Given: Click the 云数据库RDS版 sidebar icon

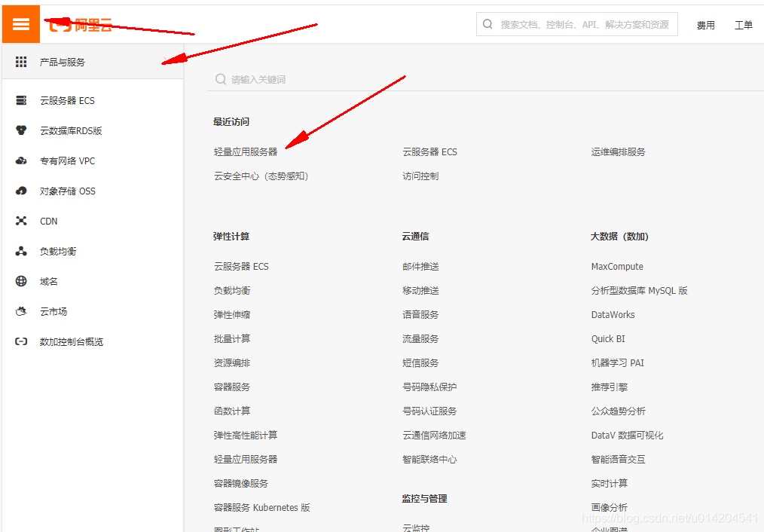Looking at the screenshot, I should 21,130.
